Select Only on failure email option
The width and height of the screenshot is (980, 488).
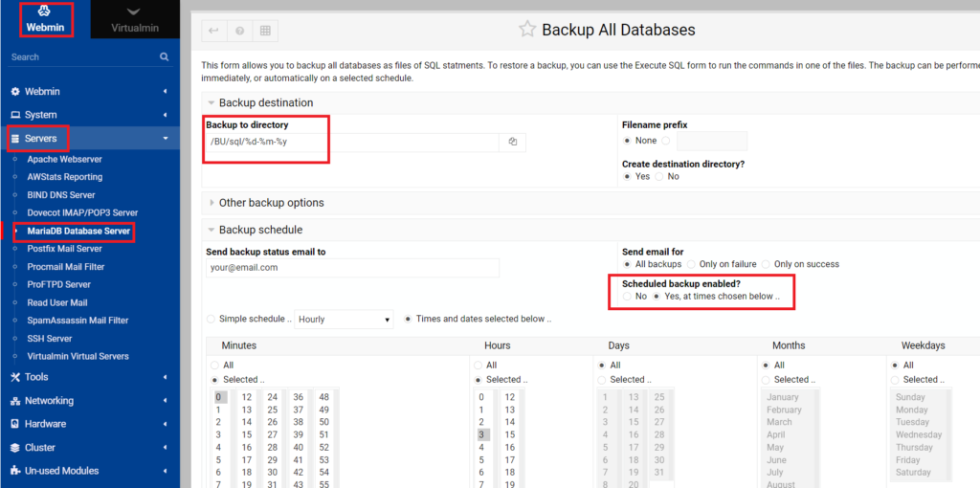tap(691, 264)
